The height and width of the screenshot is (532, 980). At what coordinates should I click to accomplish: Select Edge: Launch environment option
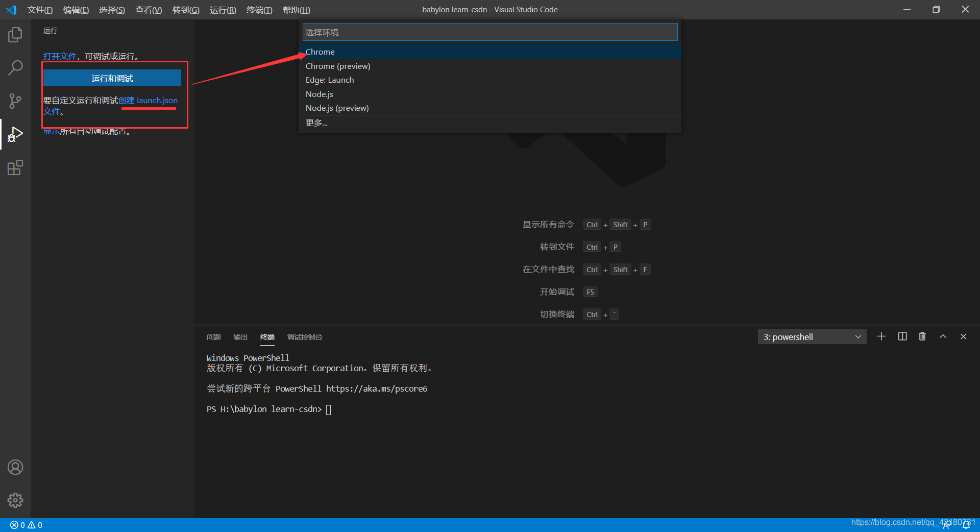click(x=490, y=80)
